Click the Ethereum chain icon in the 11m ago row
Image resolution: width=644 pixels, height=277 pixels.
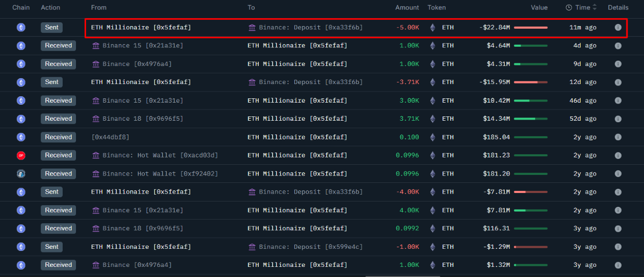pyautogui.click(x=21, y=28)
